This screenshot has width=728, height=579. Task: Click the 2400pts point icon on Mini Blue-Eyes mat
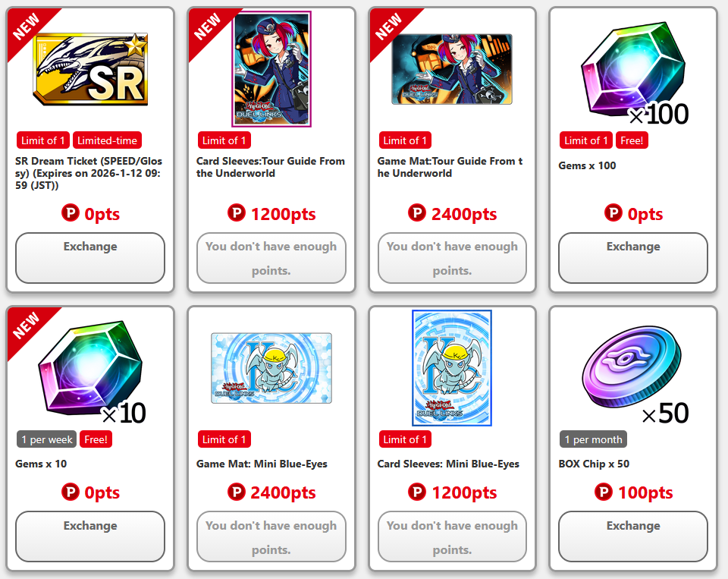click(237, 492)
